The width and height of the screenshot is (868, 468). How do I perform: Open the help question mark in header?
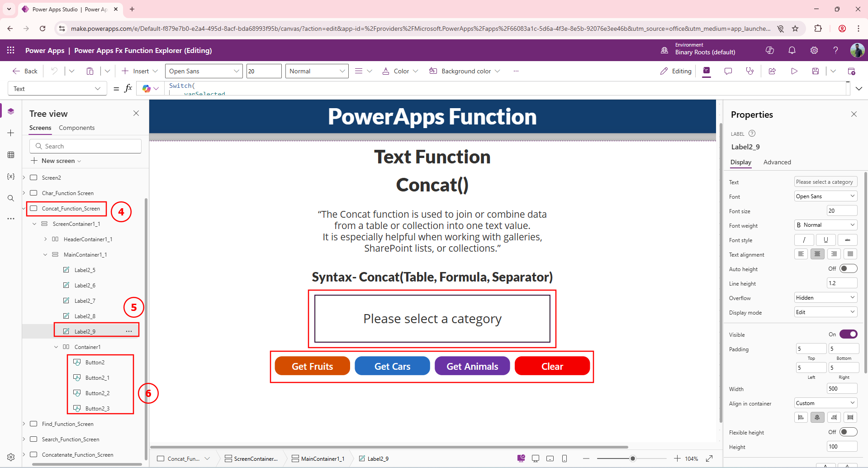836,50
